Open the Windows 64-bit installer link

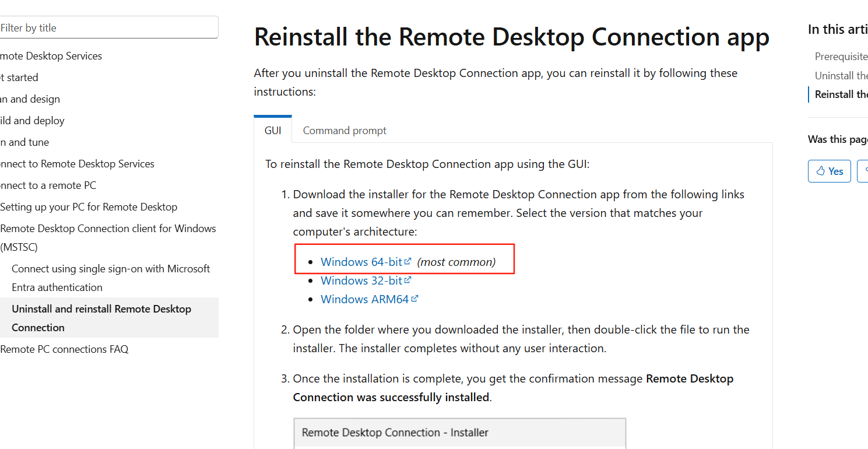click(x=361, y=262)
